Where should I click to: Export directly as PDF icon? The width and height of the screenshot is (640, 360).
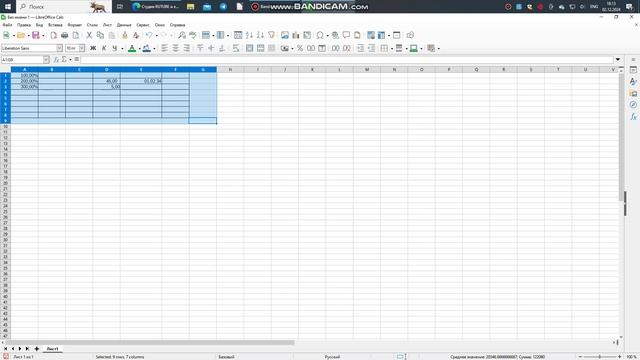click(53, 36)
